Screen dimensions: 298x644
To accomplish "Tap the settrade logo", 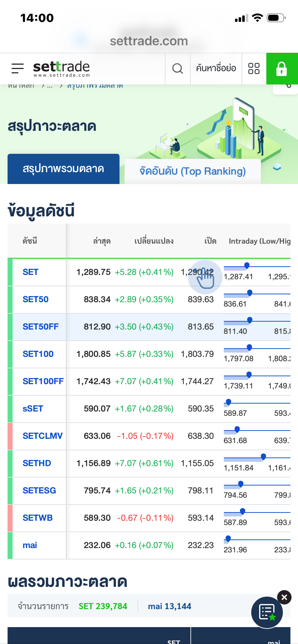I will click(x=61, y=68).
